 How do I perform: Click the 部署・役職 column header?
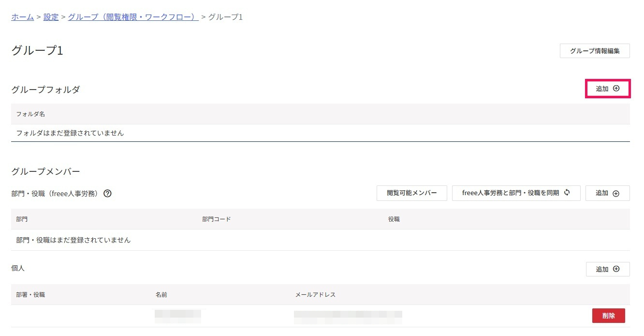[30, 294]
